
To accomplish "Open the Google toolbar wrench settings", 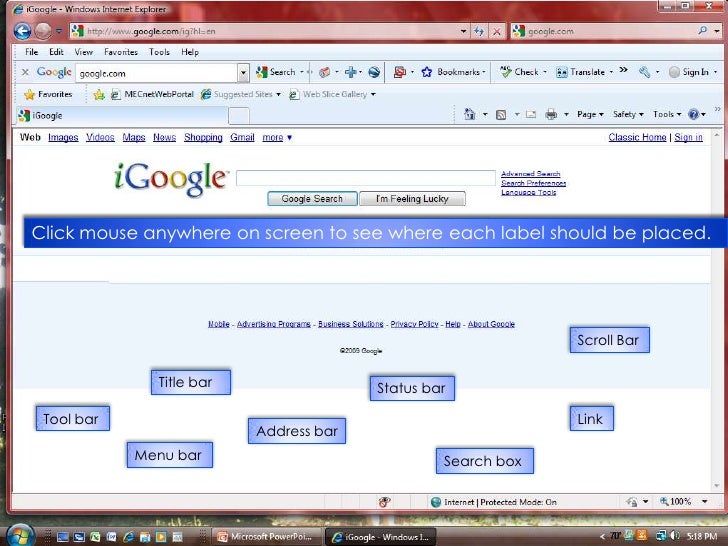I will [x=644, y=72].
